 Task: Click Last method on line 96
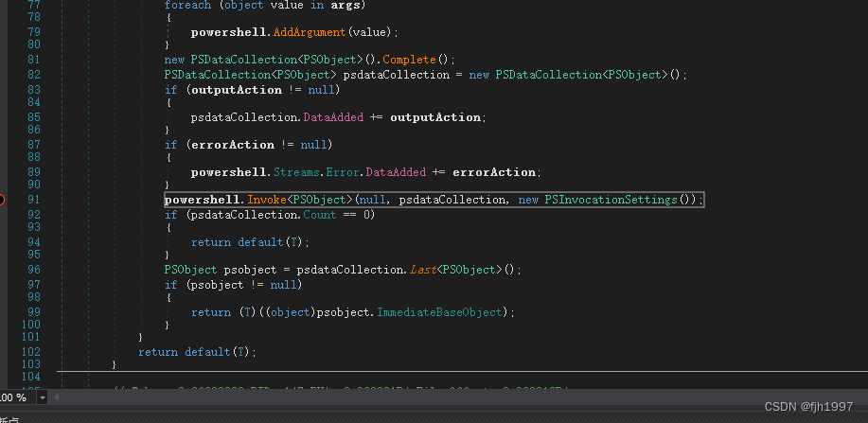click(x=422, y=270)
